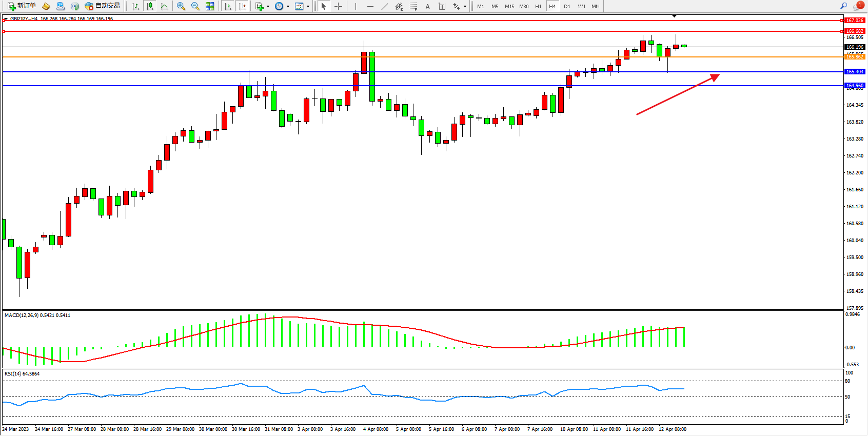Switch to the M15 timeframe
The width and height of the screenshot is (868, 436).
point(509,6)
